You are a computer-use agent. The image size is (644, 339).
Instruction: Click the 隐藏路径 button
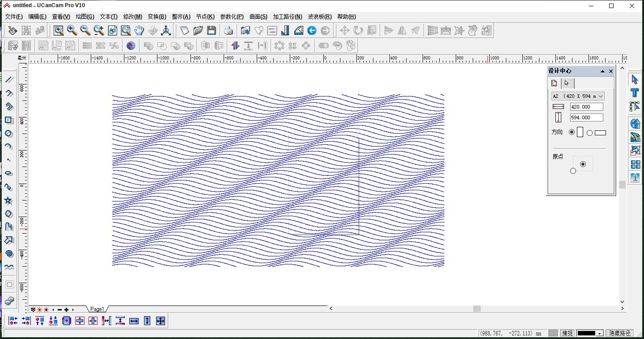620,333
